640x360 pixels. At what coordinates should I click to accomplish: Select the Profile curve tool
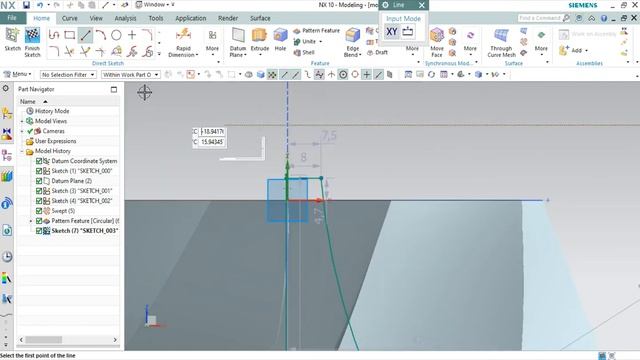coord(54,35)
